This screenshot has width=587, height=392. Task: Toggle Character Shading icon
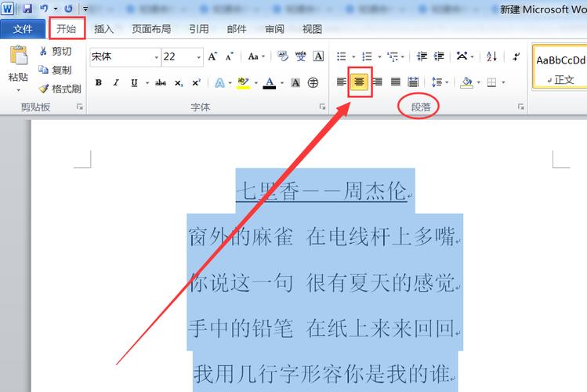[295, 83]
